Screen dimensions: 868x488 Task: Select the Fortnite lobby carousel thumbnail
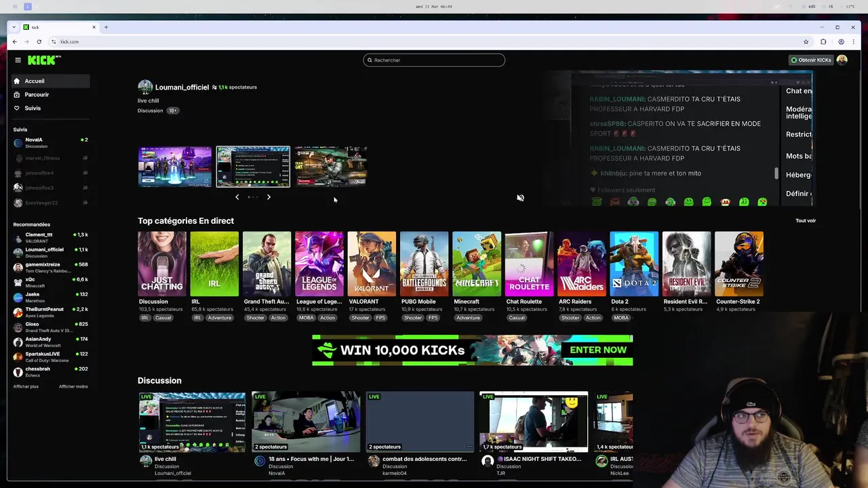coord(175,166)
